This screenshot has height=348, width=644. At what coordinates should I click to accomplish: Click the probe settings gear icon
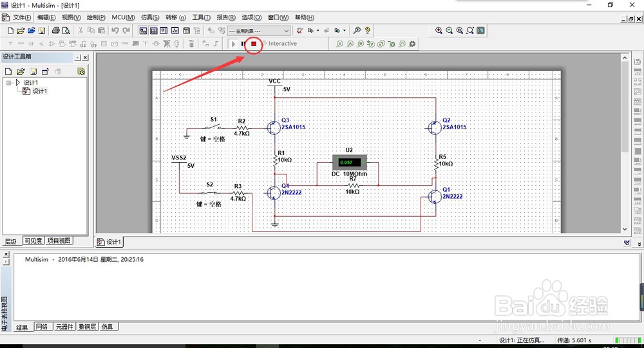(x=412, y=44)
